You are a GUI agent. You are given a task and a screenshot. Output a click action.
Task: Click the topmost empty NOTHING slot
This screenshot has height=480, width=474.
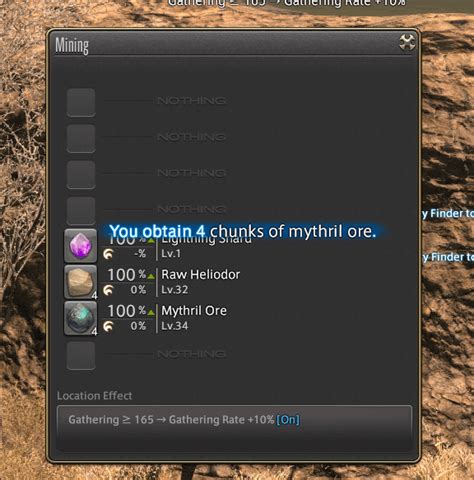(x=81, y=103)
